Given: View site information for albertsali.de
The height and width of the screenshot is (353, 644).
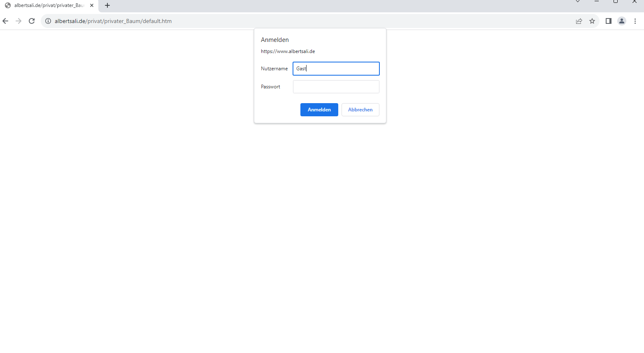Looking at the screenshot, I should (48, 21).
